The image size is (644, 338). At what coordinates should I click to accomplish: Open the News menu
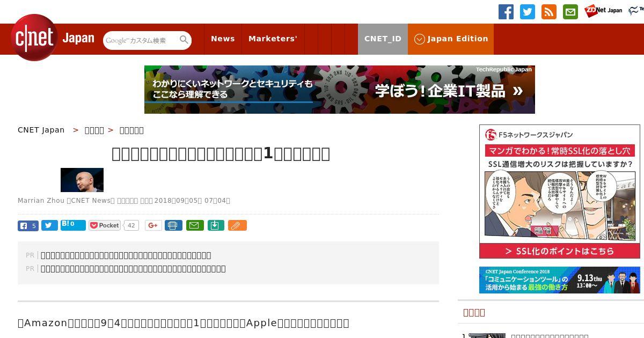pos(223,39)
